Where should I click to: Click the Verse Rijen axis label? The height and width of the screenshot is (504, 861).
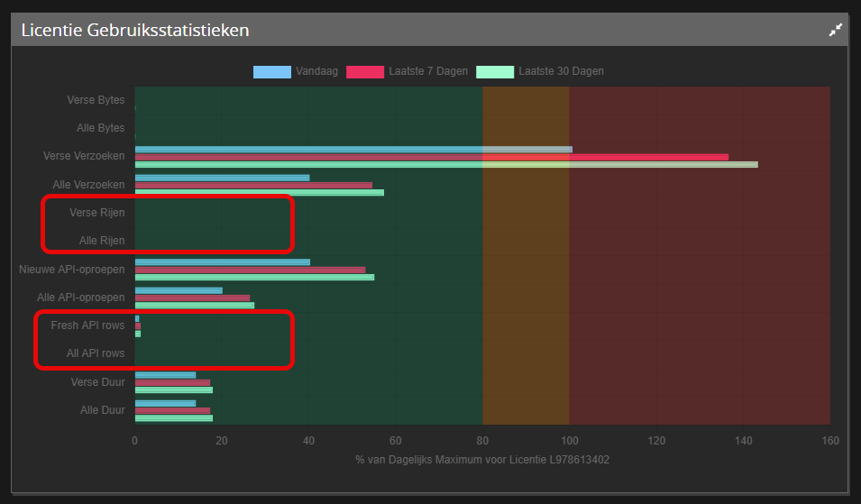coord(96,213)
